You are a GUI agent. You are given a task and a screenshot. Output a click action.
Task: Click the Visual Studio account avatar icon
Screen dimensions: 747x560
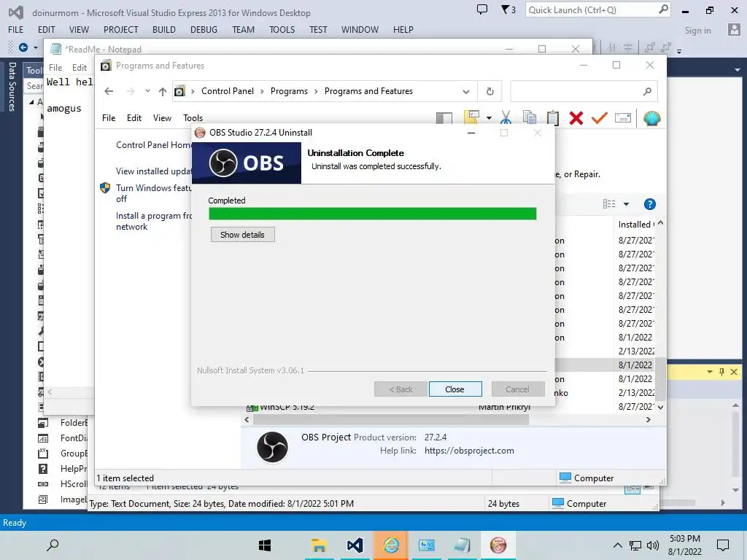pos(734,29)
